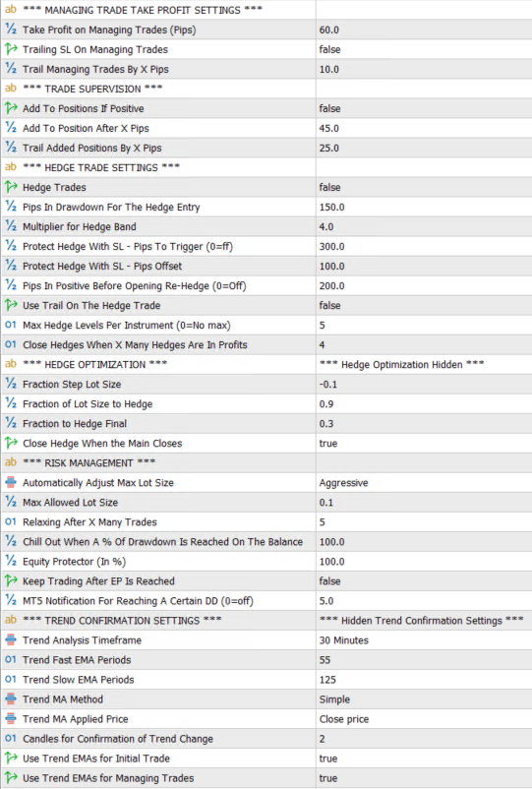Open the Close price value for Applied Price

tap(344, 719)
